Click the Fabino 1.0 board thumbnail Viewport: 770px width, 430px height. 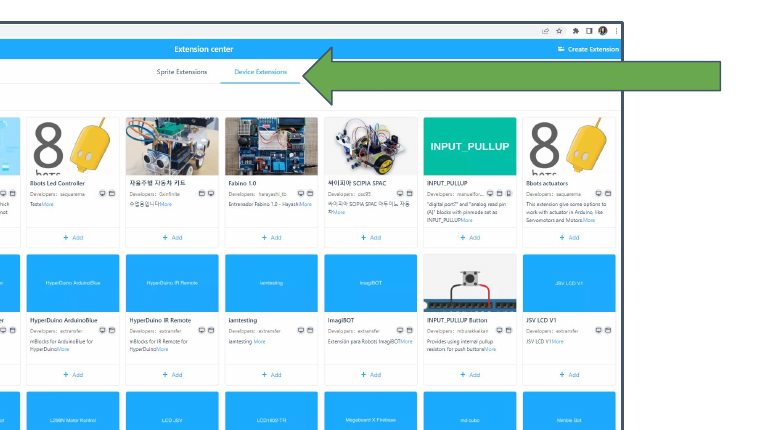coord(271,146)
